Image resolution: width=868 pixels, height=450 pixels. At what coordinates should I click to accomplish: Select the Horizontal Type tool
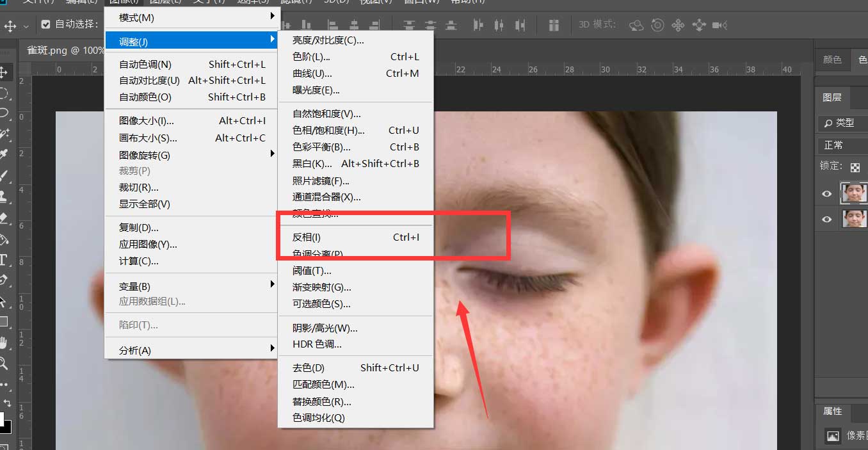point(3,259)
